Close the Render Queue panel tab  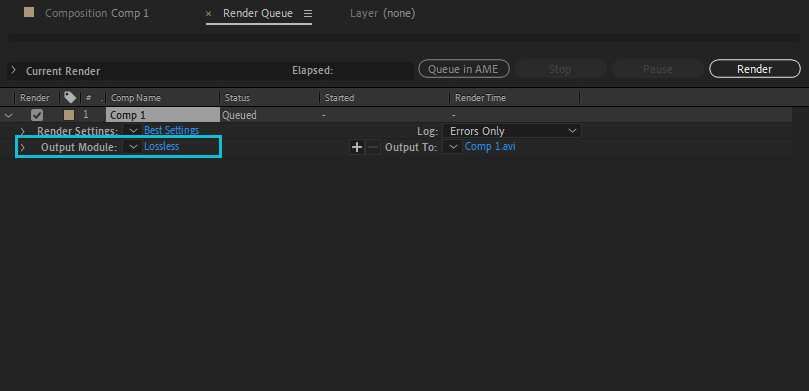tap(208, 14)
